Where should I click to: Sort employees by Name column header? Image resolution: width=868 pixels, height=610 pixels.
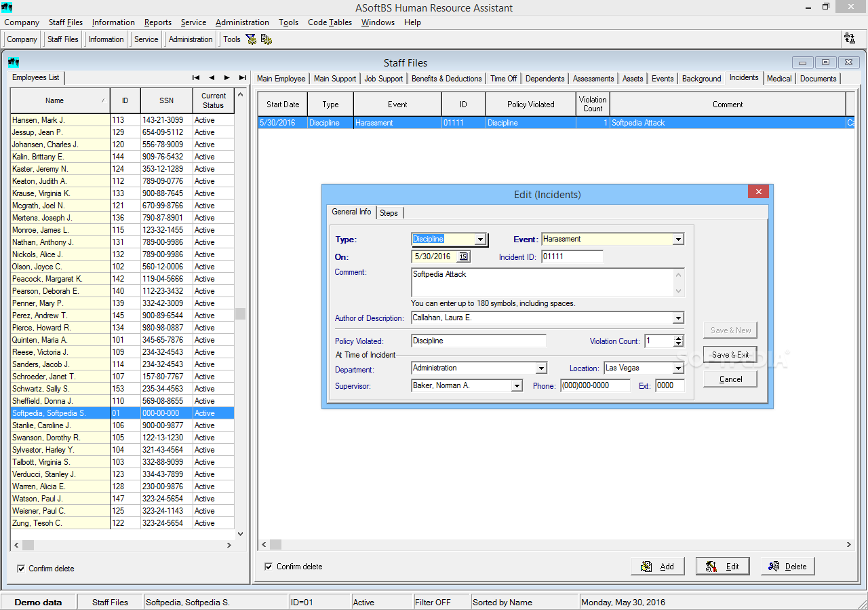[60, 100]
